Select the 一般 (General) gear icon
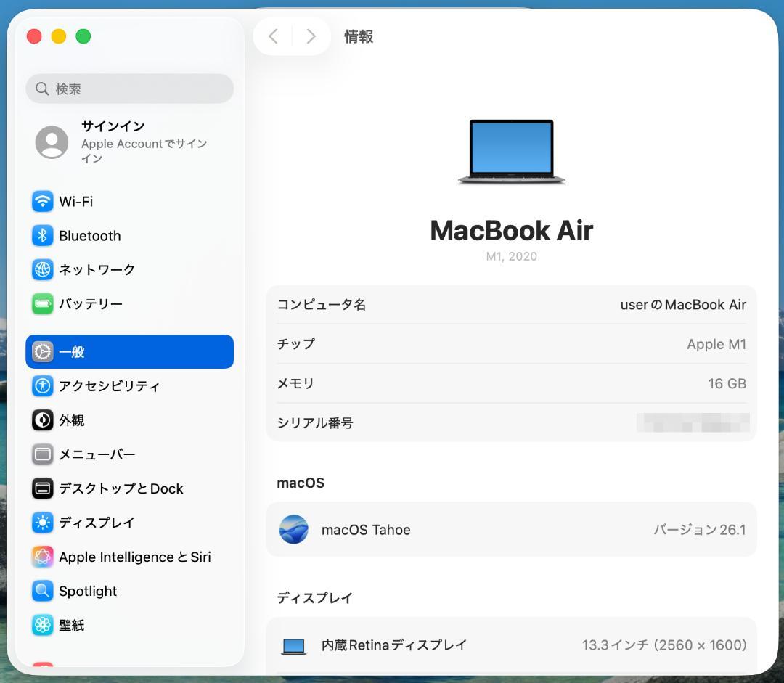Screen dimensions: 784x683 [x=42, y=351]
